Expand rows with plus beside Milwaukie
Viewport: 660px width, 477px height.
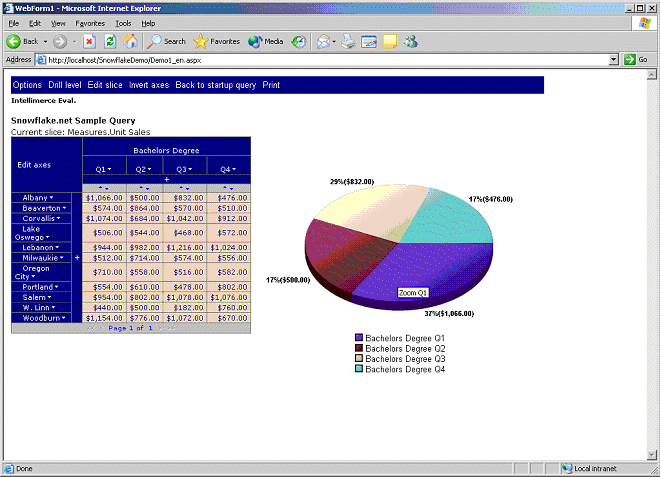pos(77,258)
